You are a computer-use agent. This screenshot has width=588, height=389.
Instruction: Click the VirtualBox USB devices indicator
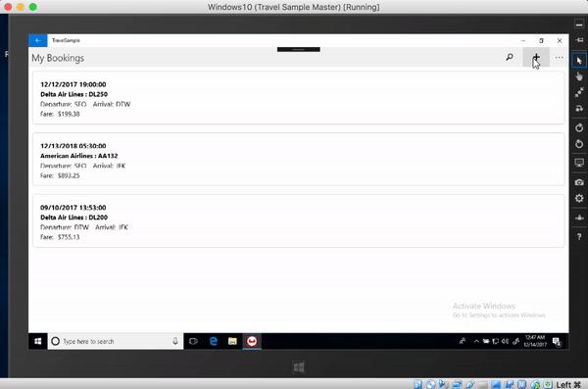coord(469,384)
